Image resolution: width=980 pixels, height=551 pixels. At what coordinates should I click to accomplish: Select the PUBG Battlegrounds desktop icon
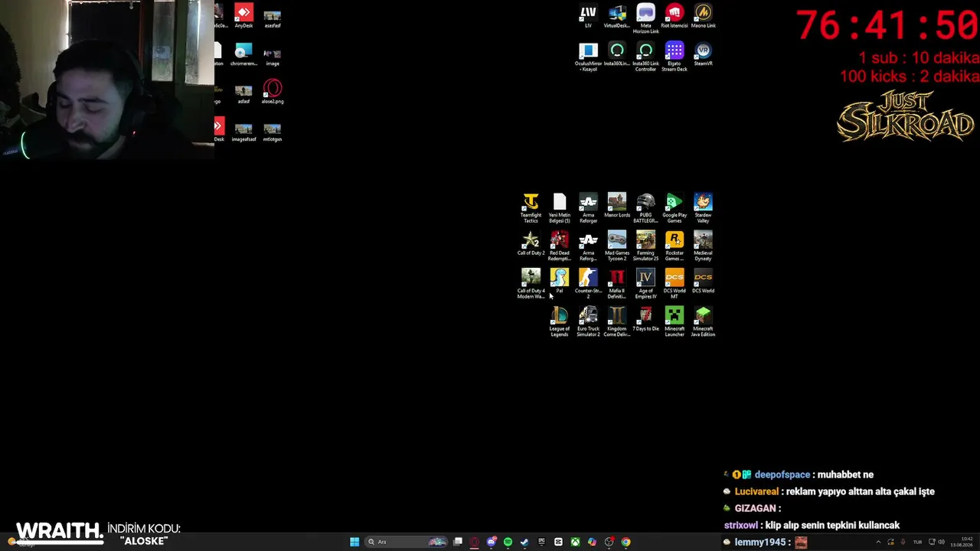tap(645, 208)
